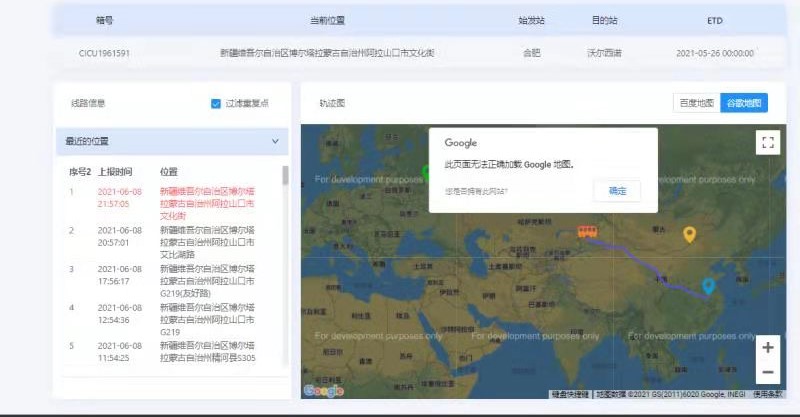Zoom out with the minus icon
Viewport: 800px width, 417px height.
(x=768, y=372)
